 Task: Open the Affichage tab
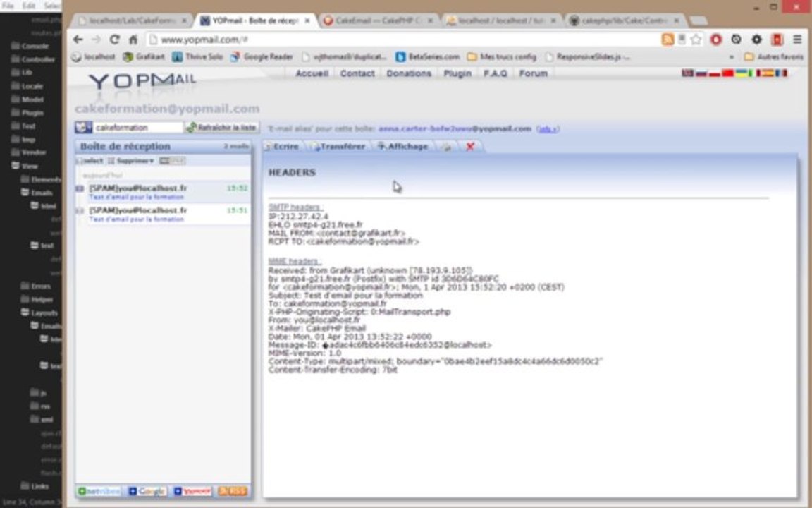pyautogui.click(x=403, y=147)
